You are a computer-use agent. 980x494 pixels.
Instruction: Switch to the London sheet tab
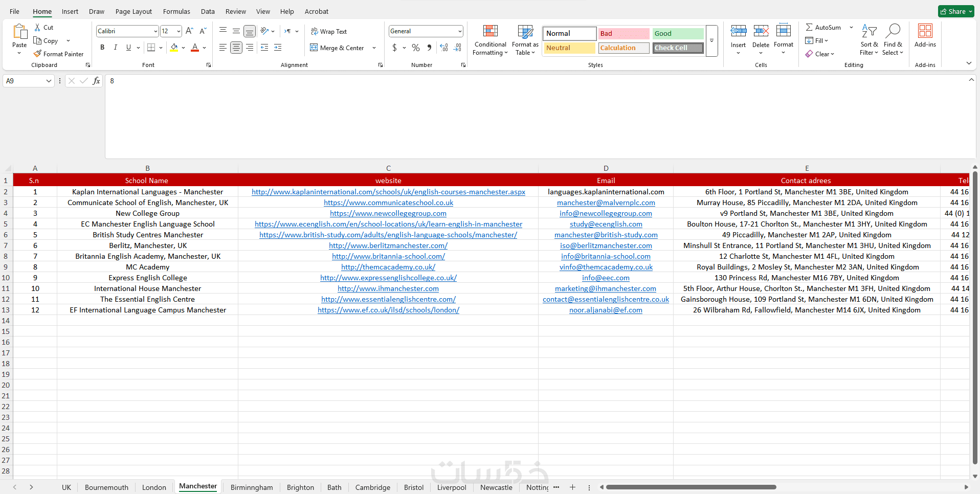(154, 487)
